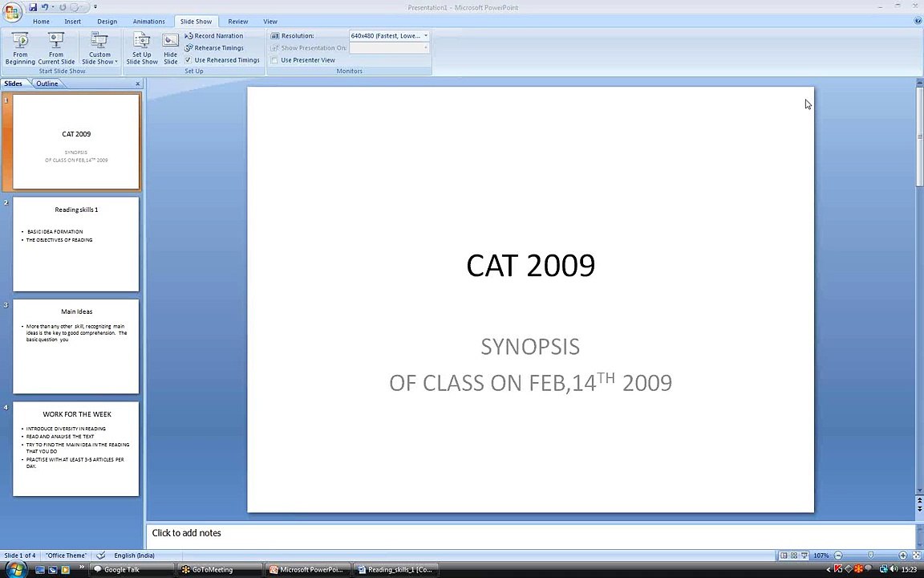Start slide show From Current Slide
The width and height of the screenshot is (924, 578).
pyautogui.click(x=56, y=48)
